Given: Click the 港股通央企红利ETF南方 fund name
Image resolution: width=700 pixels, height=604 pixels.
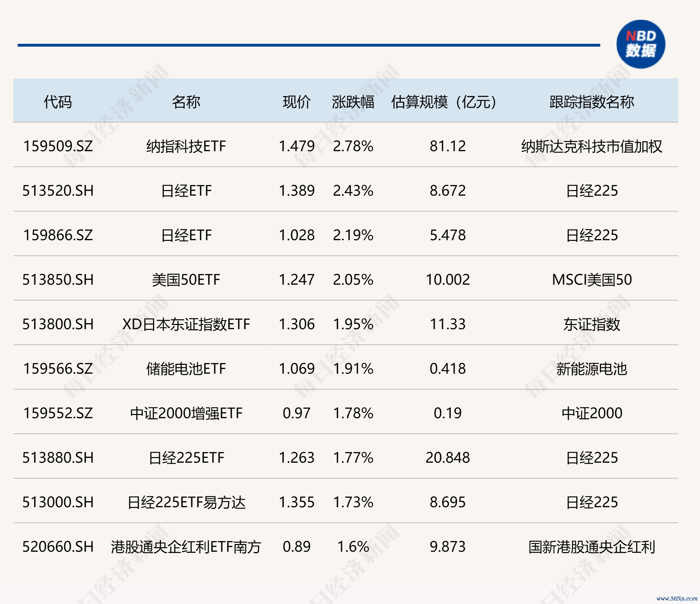Looking at the screenshot, I should click(x=186, y=547).
